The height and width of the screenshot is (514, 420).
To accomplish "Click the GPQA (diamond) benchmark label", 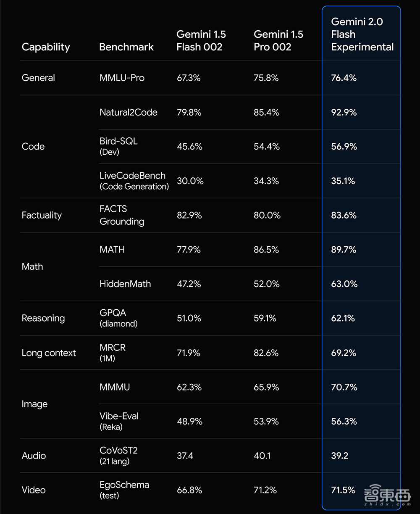I will click(118, 318).
